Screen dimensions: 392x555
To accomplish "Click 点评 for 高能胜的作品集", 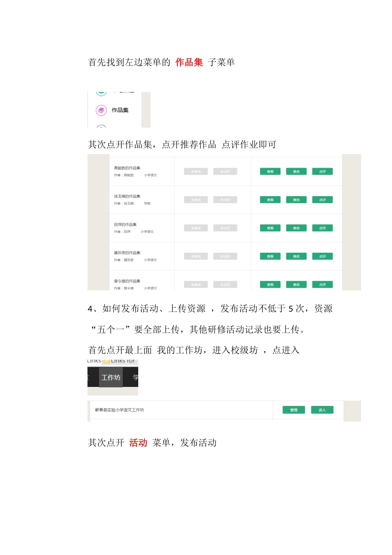I will pos(322,171).
